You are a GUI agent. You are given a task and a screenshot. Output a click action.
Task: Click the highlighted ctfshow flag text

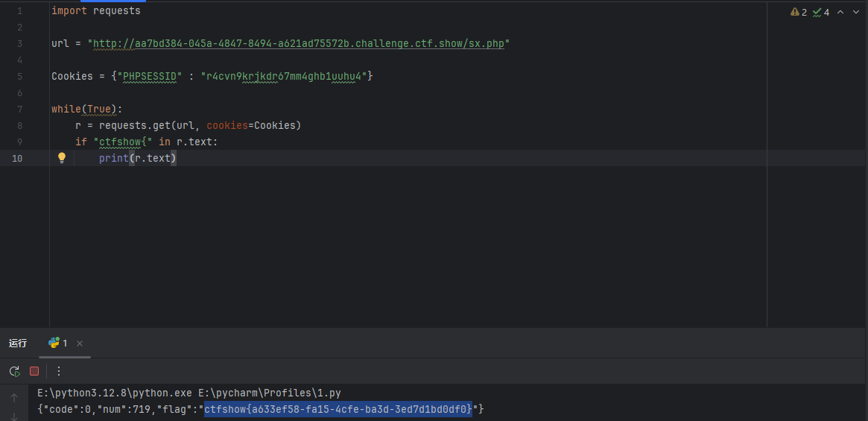coord(338,409)
